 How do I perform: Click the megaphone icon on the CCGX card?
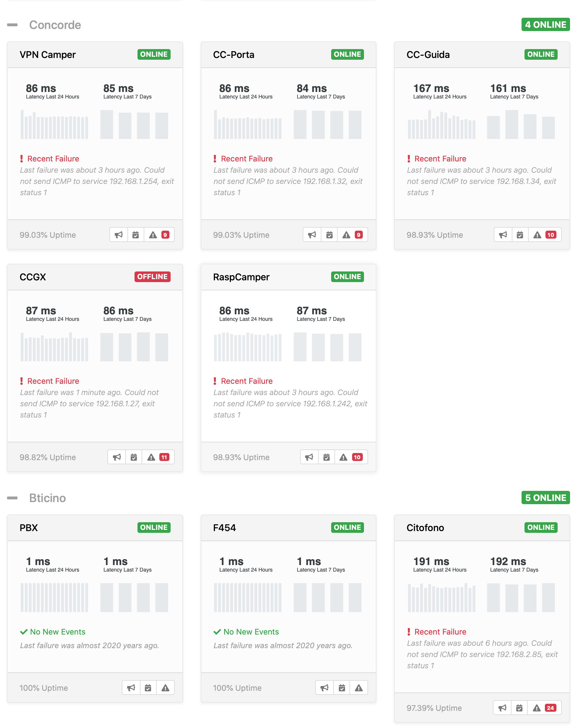click(116, 457)
